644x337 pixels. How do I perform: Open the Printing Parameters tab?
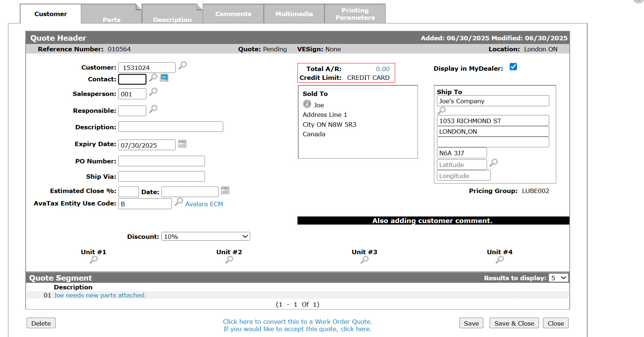tap(355, 14)
